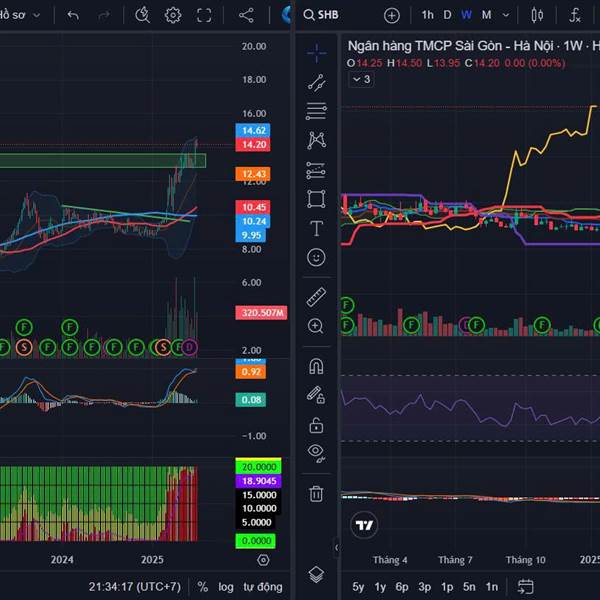Click the 0.92 orange MACD label
Image resolution: width=600 pixels, height=600 pixels.
click(251, 372)
